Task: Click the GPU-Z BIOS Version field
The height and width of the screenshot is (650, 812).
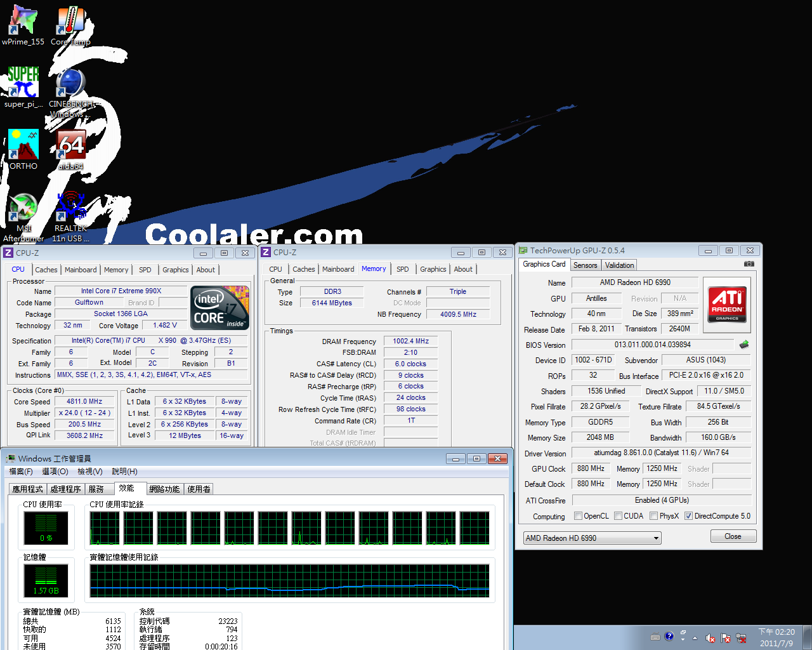Action: tap(653, 345)
